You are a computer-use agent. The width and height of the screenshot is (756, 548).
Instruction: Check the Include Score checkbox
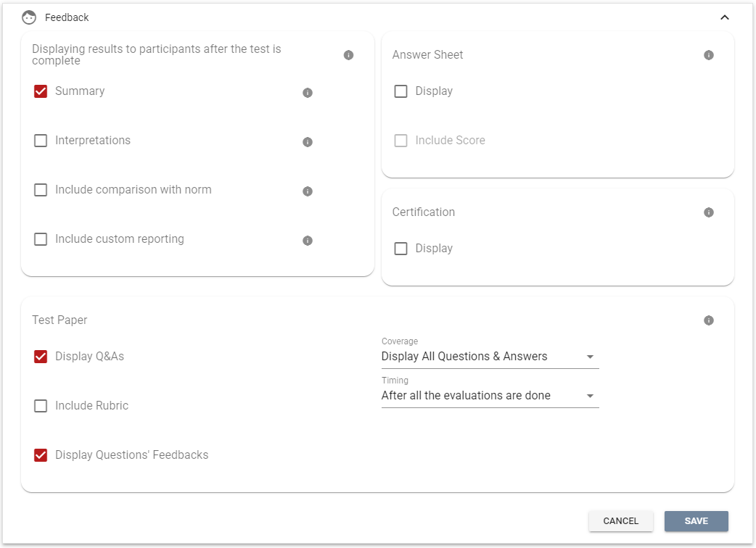(400, 141)
